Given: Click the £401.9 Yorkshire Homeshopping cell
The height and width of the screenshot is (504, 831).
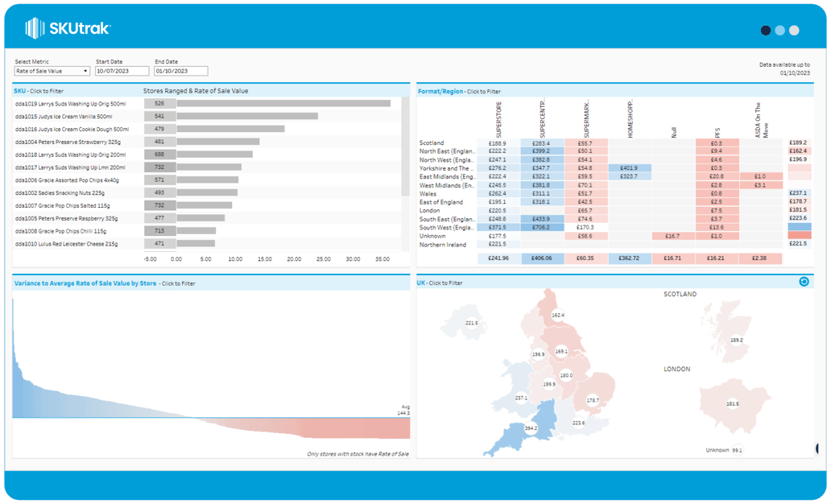Looking at the screenshot, I should point(628,168).
